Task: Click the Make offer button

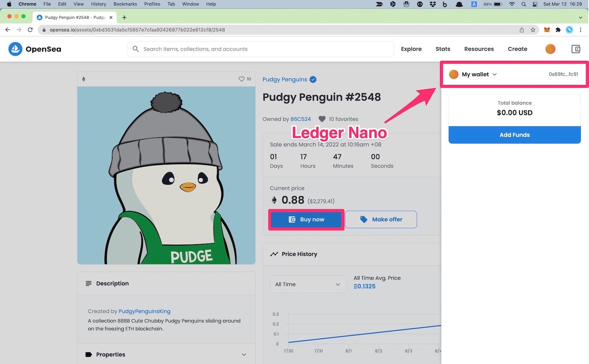Action: (381, 219)
